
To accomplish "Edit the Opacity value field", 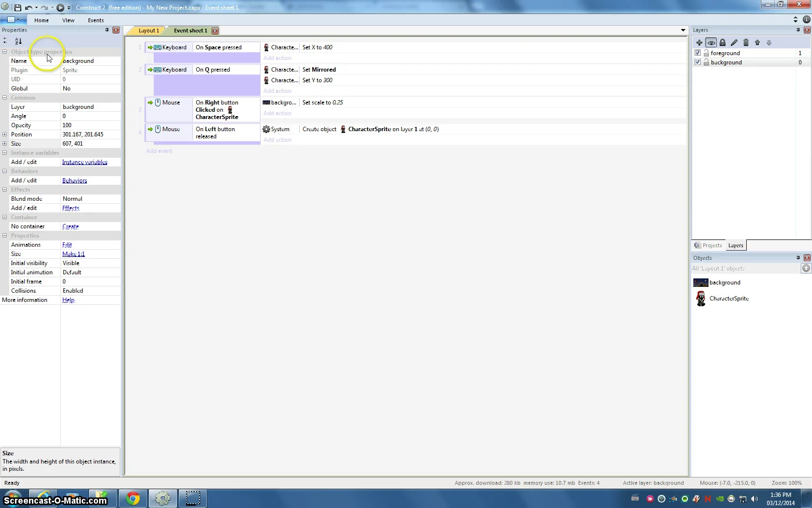I will coord(90,125).
